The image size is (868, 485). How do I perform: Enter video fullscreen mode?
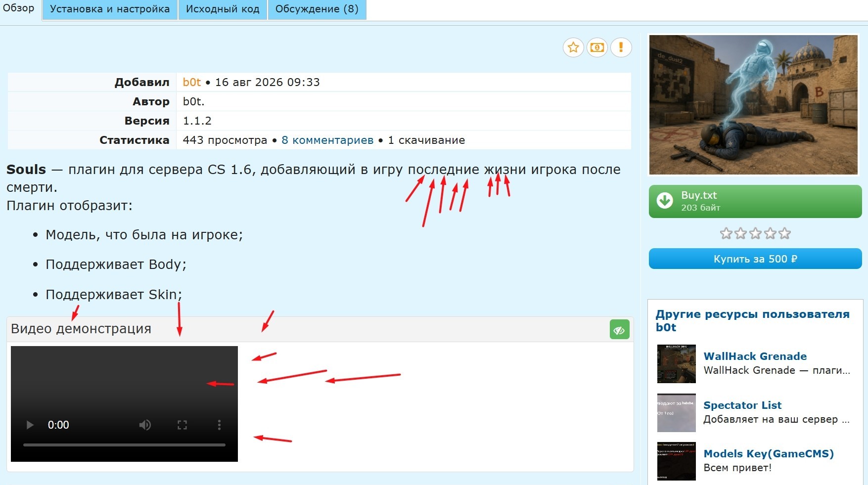182,425
